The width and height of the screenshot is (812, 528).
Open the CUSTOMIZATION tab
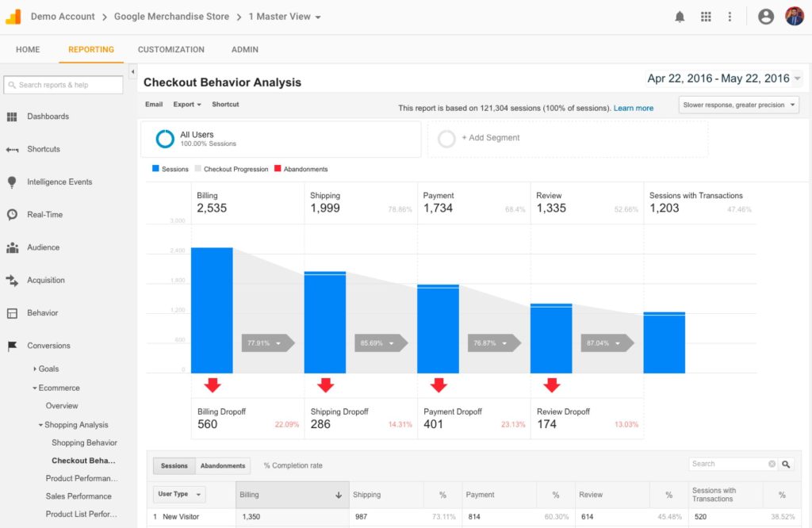coord(170,49)
